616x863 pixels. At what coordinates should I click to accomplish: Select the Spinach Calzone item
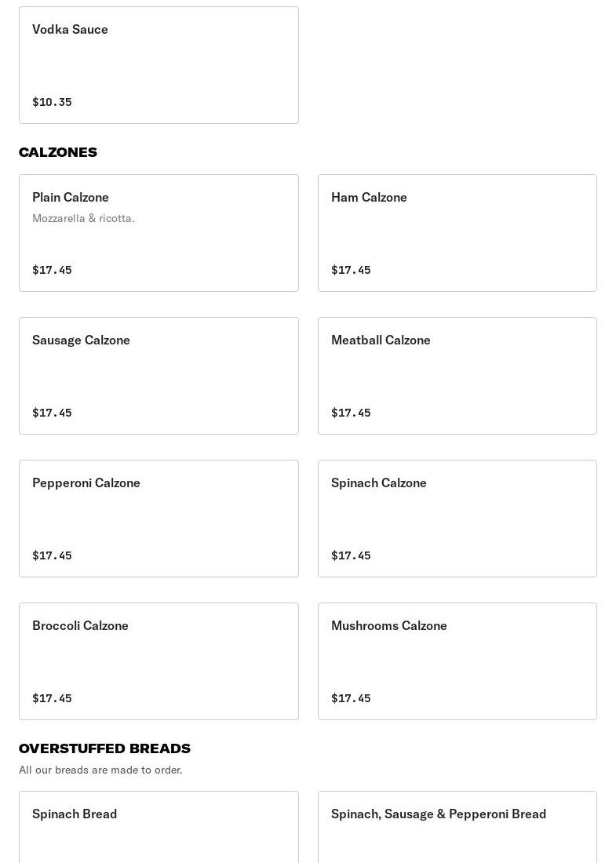[x=457, y=519]
